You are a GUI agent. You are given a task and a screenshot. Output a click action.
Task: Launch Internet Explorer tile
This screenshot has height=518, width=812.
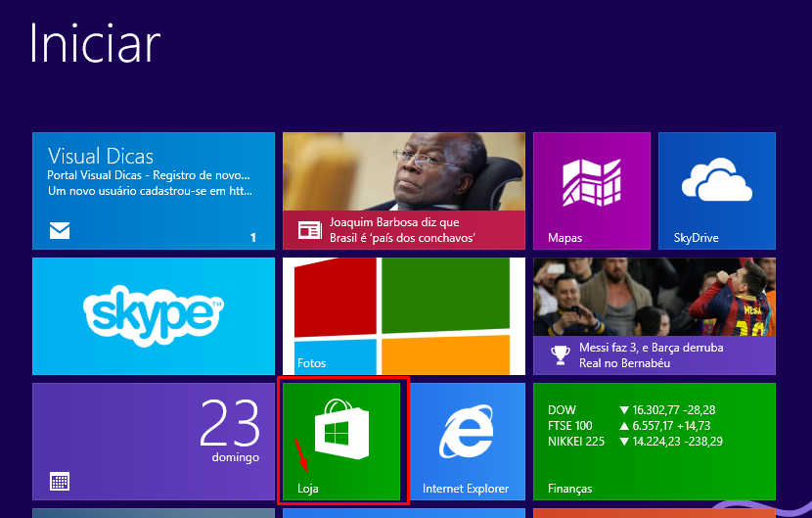pyautogui.click(x=467, y=442)
